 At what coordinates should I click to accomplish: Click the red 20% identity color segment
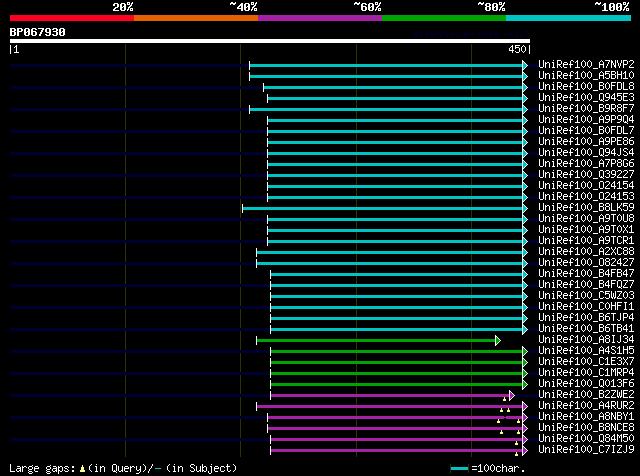(72, 18)
